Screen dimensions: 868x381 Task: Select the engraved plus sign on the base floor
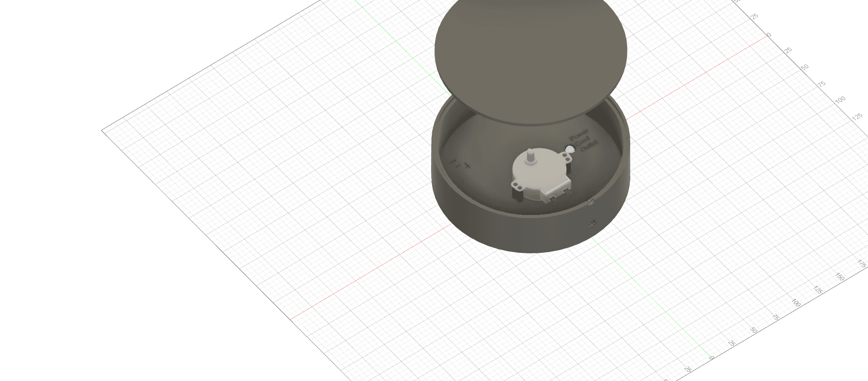467,166
